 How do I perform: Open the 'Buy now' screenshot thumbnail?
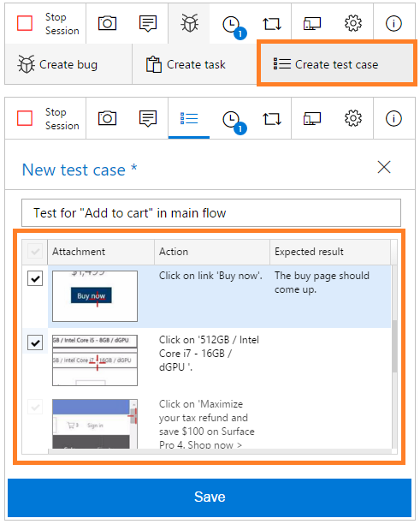pyautogui.click(x=95, y=296)
